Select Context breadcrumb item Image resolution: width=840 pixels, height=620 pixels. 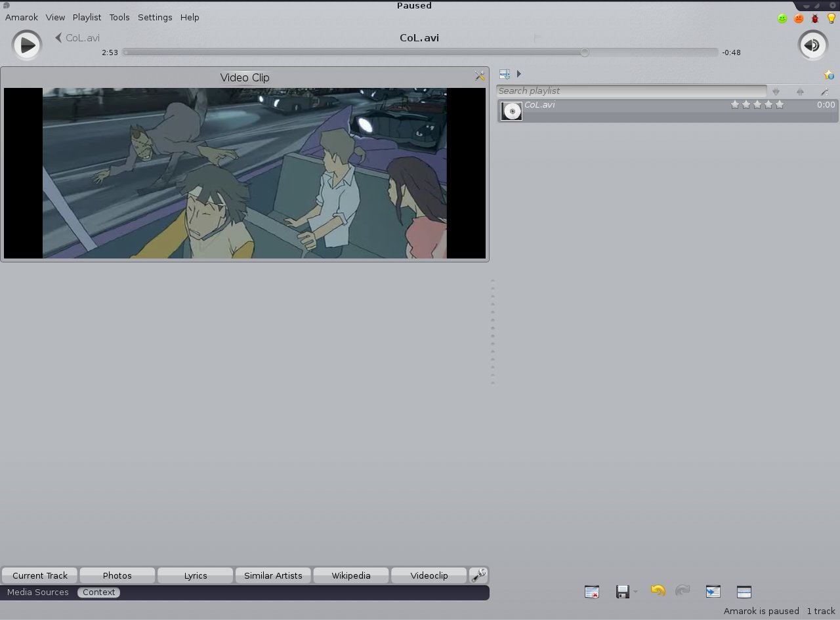(x=99, y=592)
